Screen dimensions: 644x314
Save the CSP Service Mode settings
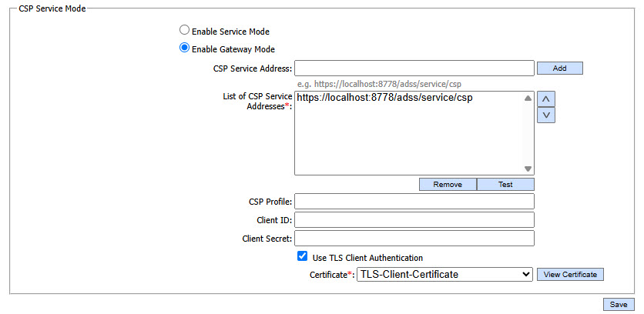point(619,304)
